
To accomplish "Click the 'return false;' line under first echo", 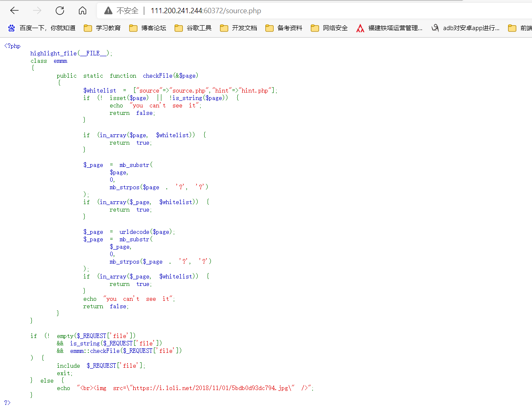I will tap(132, 113).
